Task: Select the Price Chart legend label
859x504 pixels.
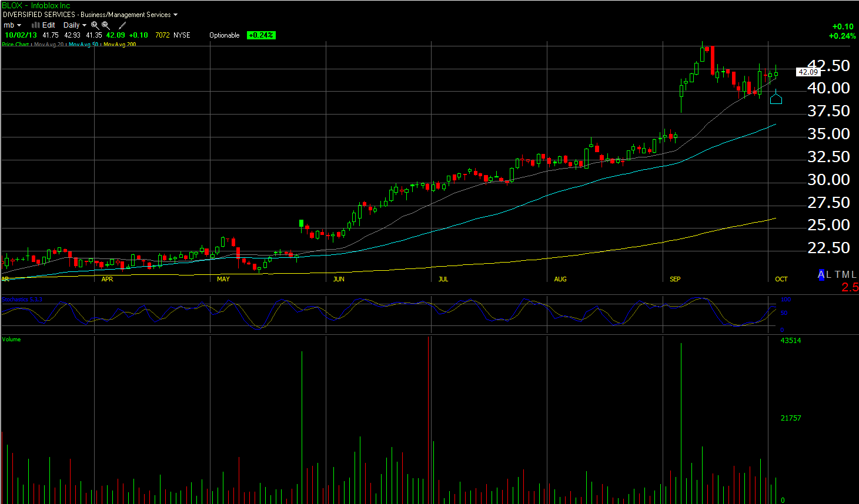Action: pyautogui.click(x=15, y=45)
